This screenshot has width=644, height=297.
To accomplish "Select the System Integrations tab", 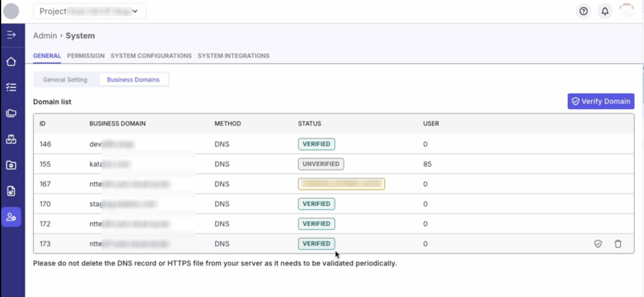I will 233,56.
